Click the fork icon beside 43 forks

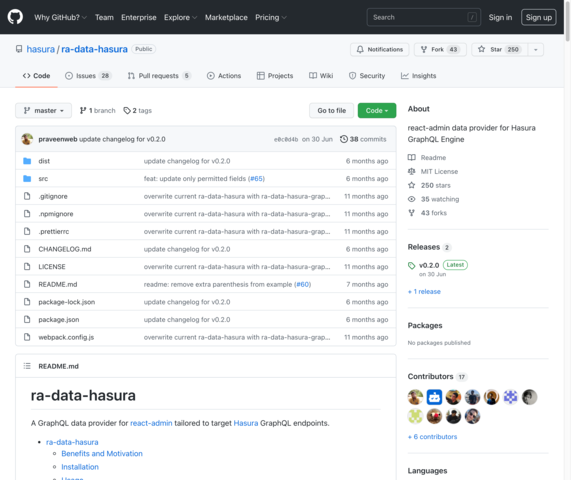click(411, 213)
